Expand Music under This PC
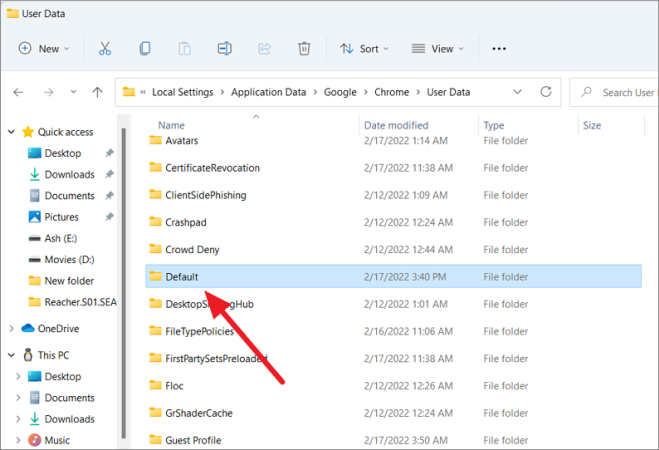The image size is (659, 450). 18,440
